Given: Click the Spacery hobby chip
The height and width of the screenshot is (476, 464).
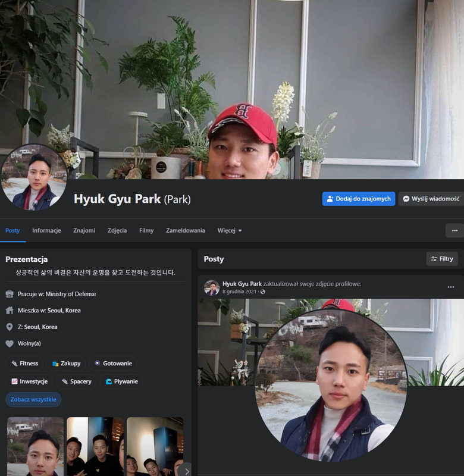Looking at the screenshot, I should pos(76,381).
